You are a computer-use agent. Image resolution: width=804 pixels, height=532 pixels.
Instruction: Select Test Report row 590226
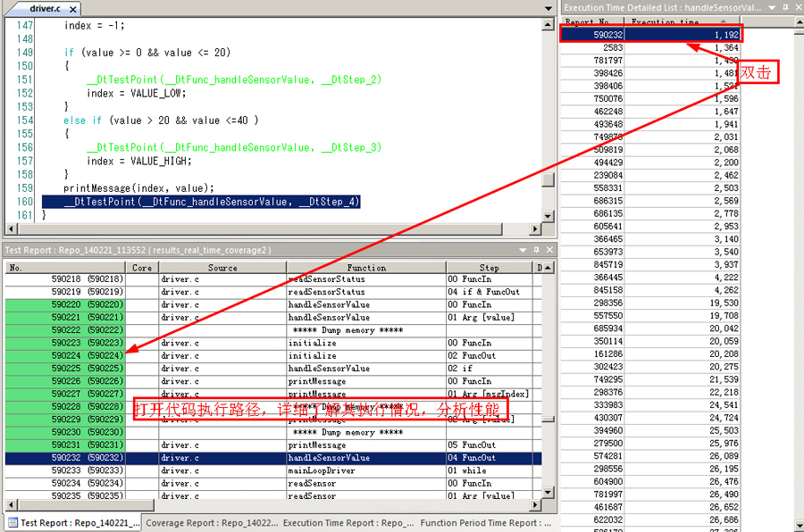coord(273,381)
